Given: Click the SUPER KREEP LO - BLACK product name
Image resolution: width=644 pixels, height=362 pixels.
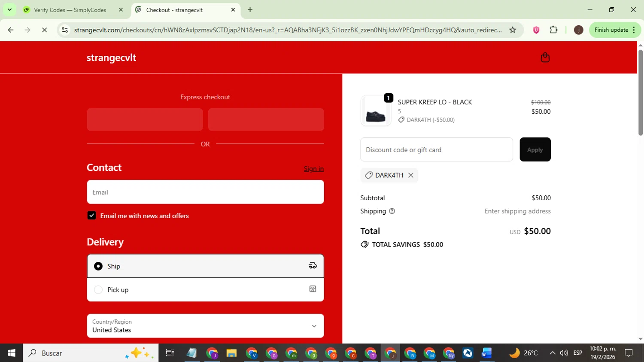Looking at the screenshot, I should pyautogui.click(x=434, y=102).
